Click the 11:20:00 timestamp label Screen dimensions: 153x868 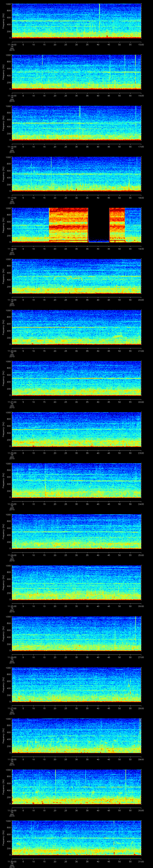coord(12,351)
